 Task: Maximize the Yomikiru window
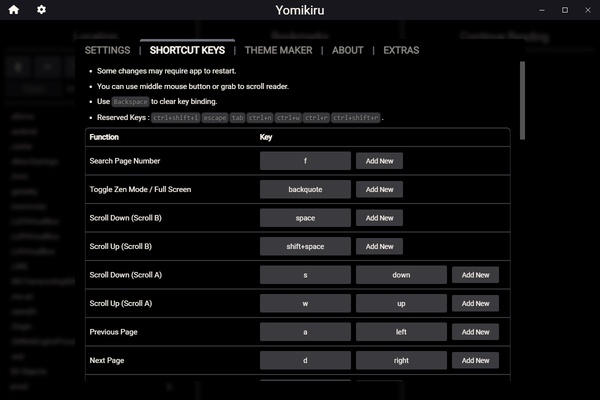coord(565,10)
